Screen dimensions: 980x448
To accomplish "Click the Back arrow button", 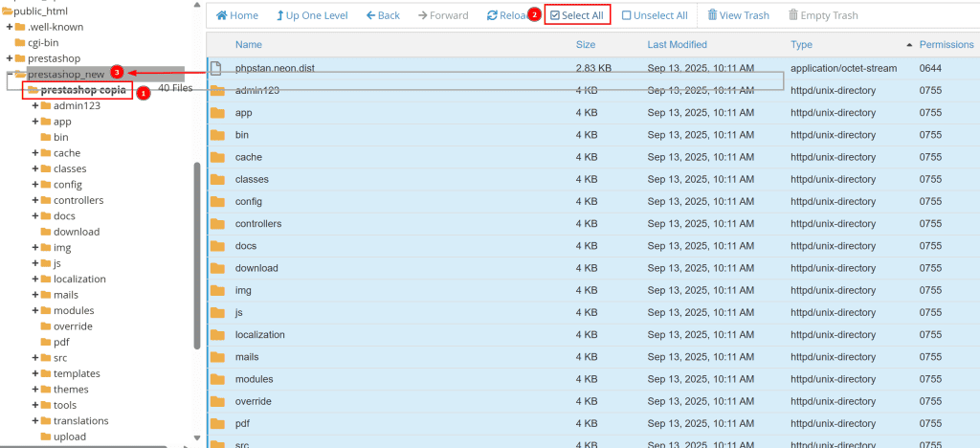I will point(383,15).
